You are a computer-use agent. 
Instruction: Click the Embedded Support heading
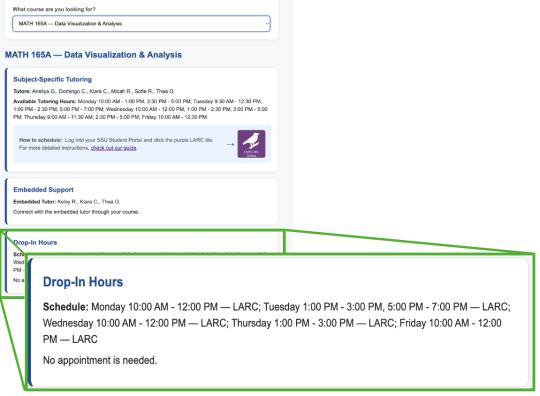pyautogui.click(x=43, y=190)
